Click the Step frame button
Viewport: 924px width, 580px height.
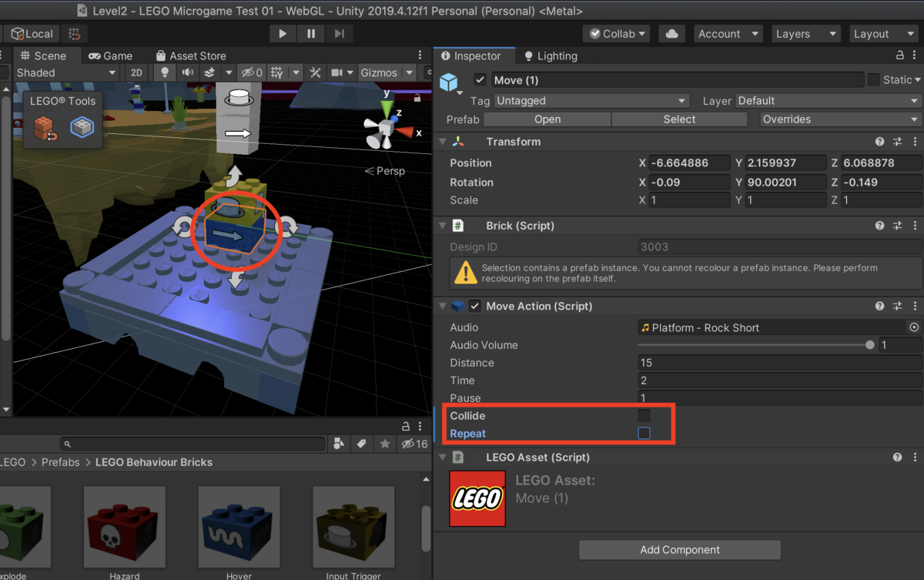pos(339,34)
